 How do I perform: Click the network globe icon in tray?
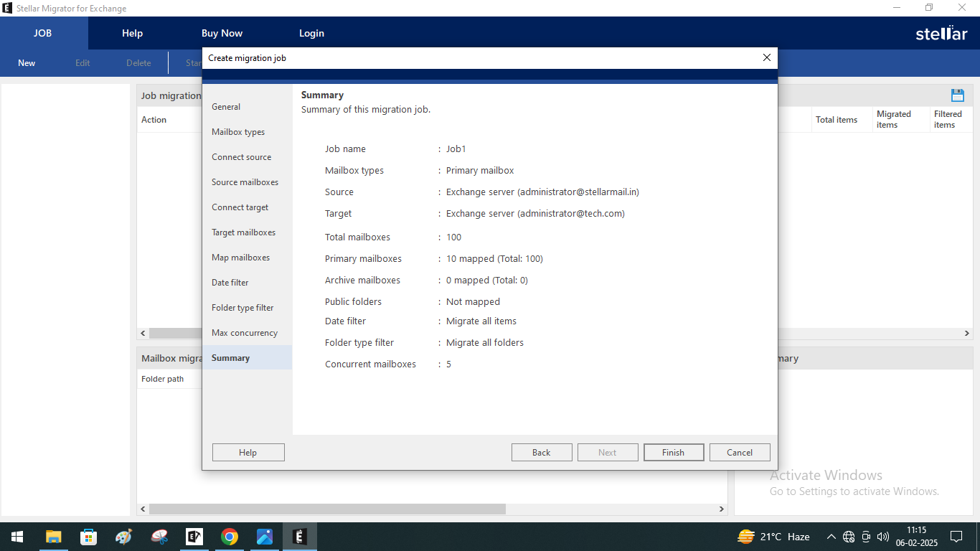click(x=849, y=537)
